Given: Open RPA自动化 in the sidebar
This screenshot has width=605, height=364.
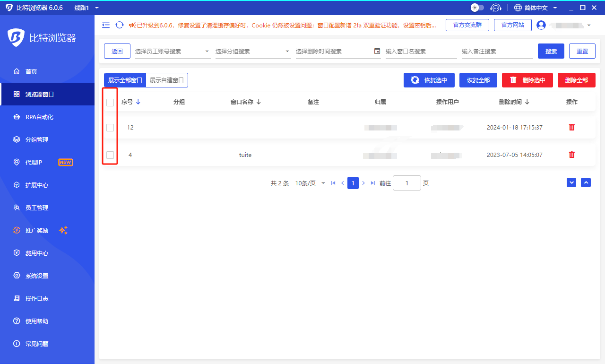Looking at the screenshot, I should [x=47, y=117].
